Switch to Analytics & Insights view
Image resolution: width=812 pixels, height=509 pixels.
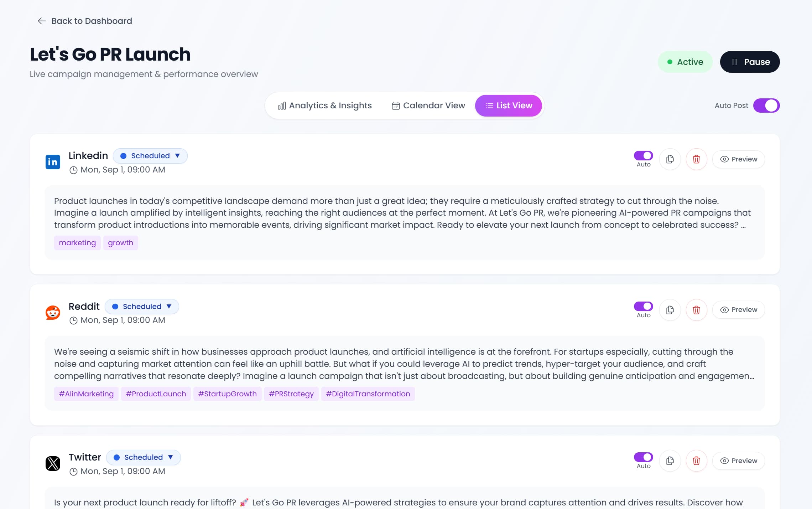coord(325,105)
